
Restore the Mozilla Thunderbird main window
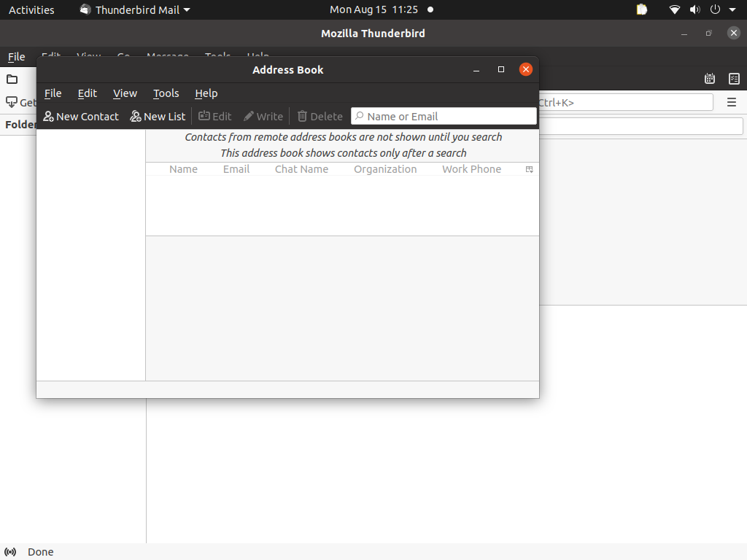tap(709, 34)
